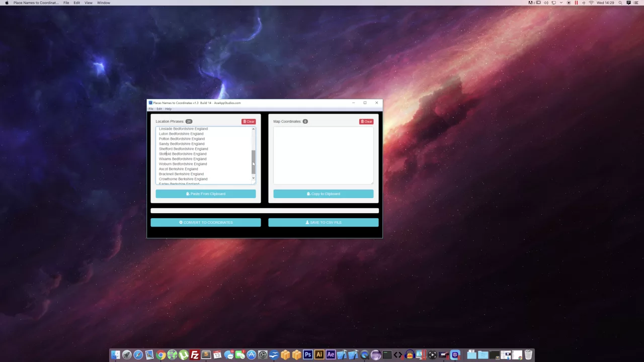Open Calendar from the Dock
The width and height of the screenshot is (644, 362).
point(217,354)
